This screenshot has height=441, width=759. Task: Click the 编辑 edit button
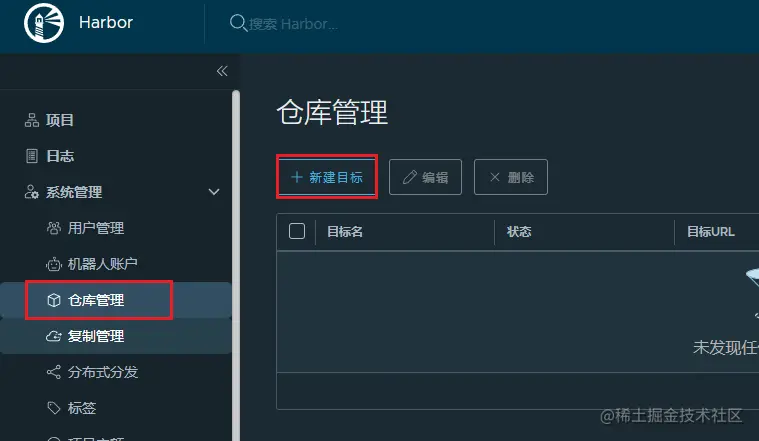(x=425, y=177)
